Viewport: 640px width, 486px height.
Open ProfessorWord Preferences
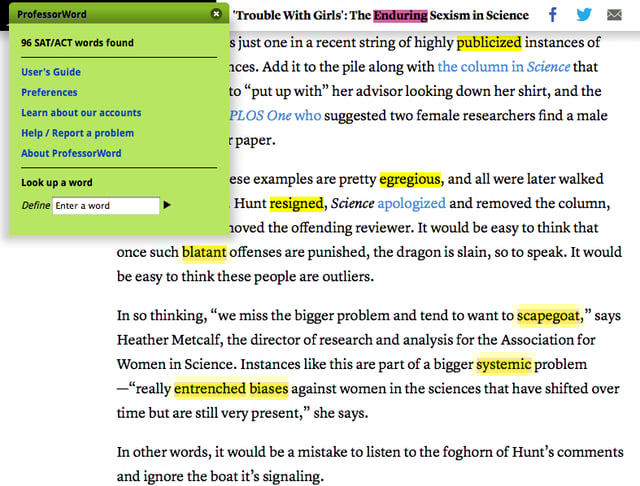pos(49,93)
